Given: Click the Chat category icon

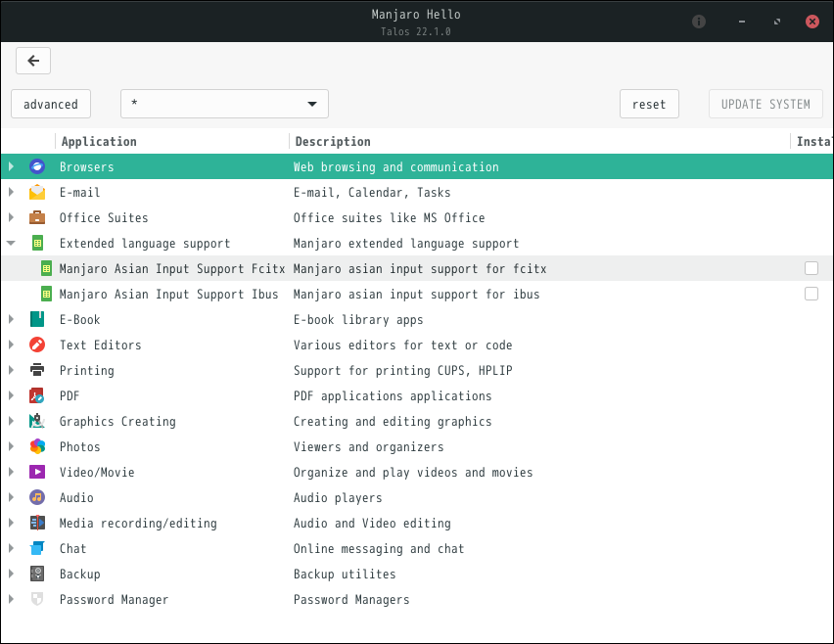Looking at the screenshot, I should 37,548.
